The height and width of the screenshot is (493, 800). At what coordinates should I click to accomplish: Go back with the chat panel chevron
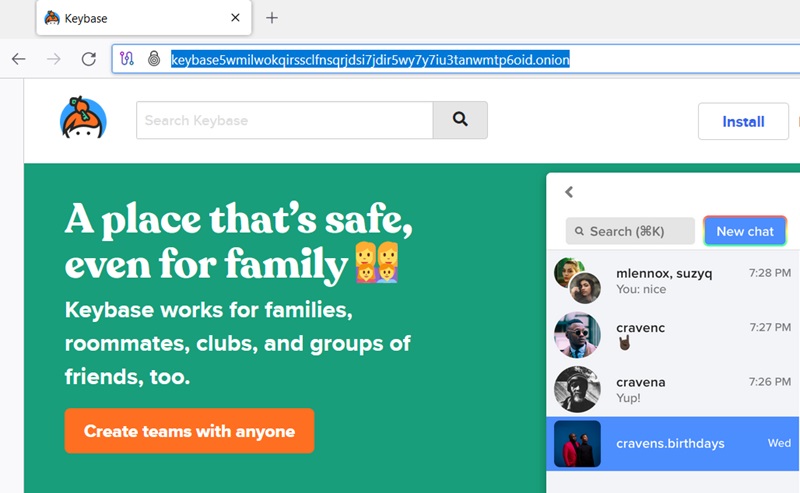[x=569, y=192]
